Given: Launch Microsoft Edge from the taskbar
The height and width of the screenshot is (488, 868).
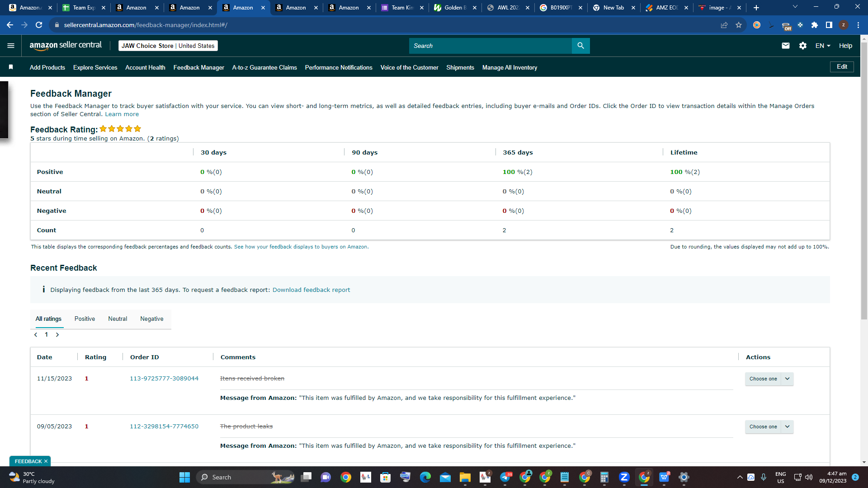Looking at the screenshot, I should tap(425, 477).
